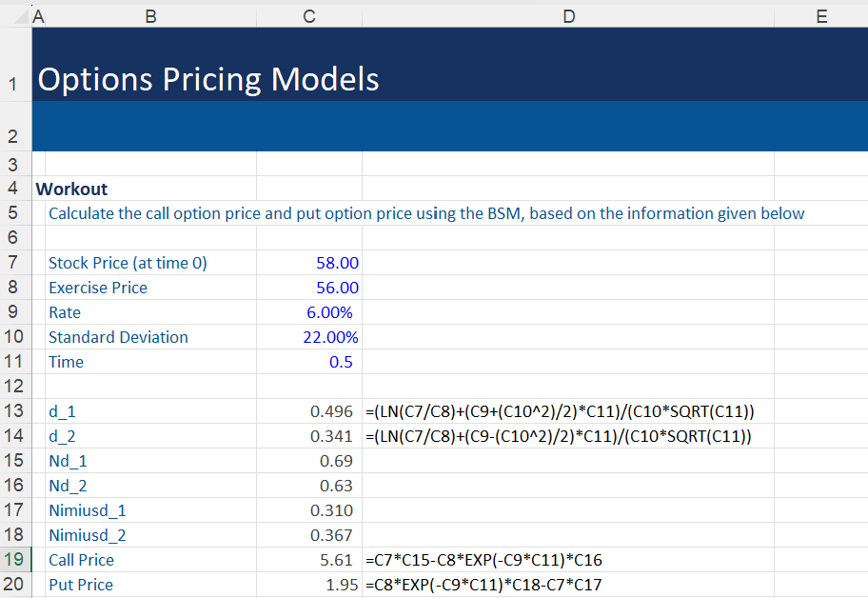
Task: Click row header 19
Action: 14,560
